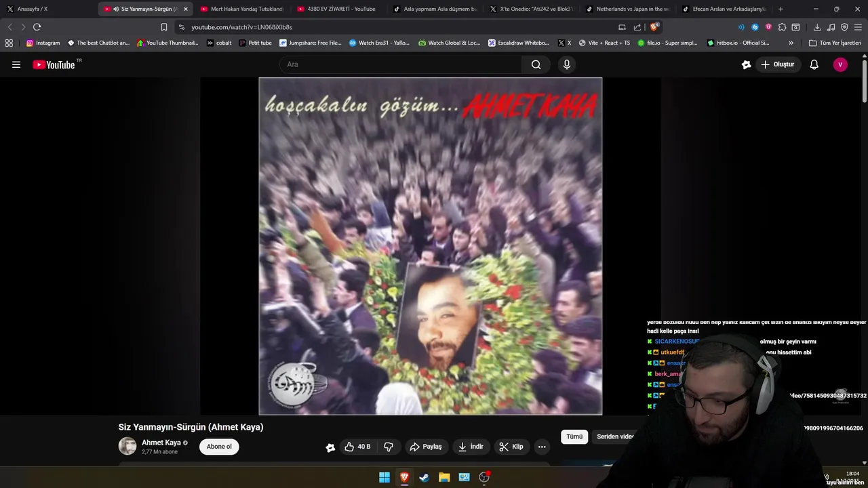Click the share page icon in address bar
This screenshot has height=488, width=868.
click(637, 27)
